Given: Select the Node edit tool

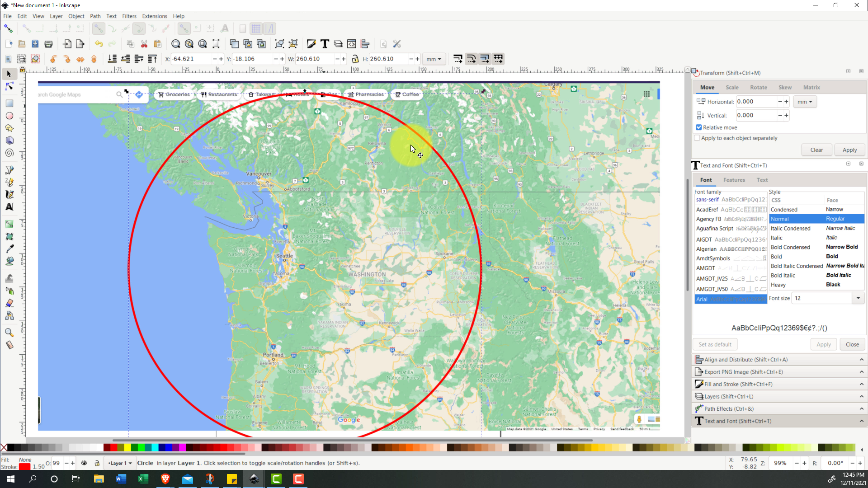Looking at the screenshot, I should [9, 86].
